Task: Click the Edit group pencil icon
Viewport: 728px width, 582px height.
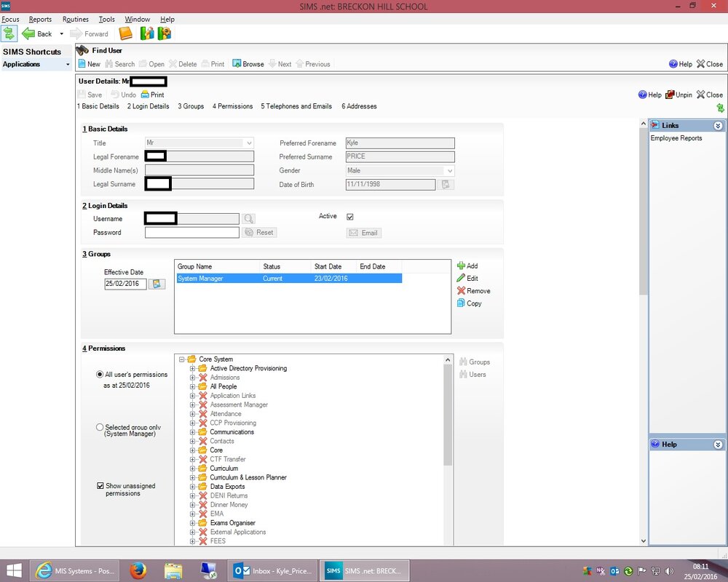Action: click(x=461, y=278)
